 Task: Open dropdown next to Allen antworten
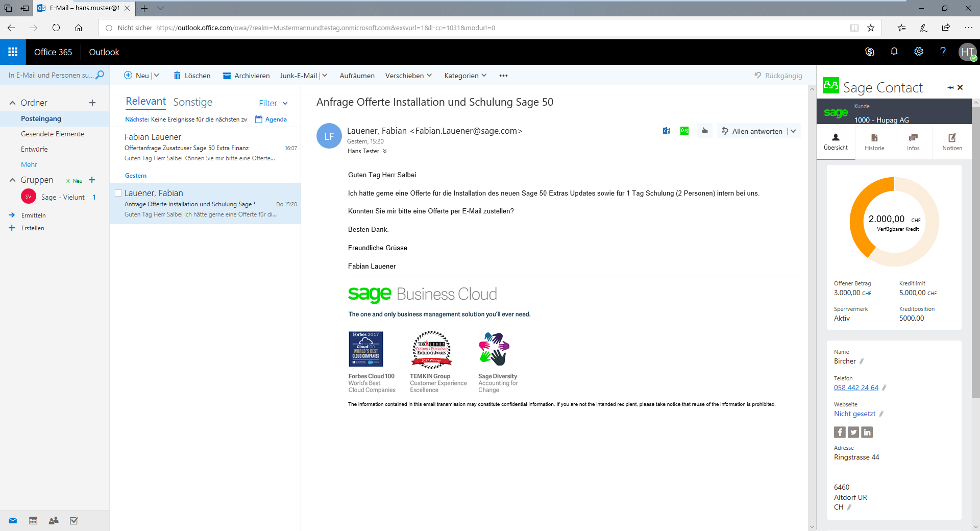click(x=793, y=131)
